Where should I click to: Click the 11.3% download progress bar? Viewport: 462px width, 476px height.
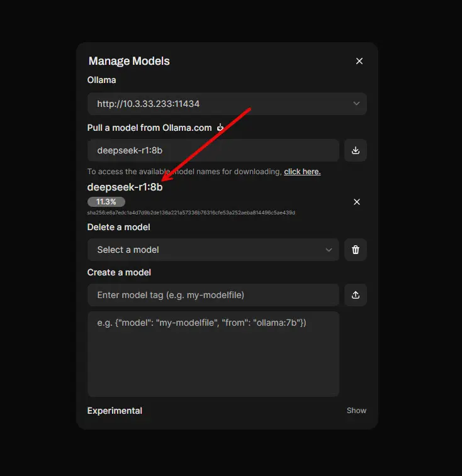(x=106, y=202)
